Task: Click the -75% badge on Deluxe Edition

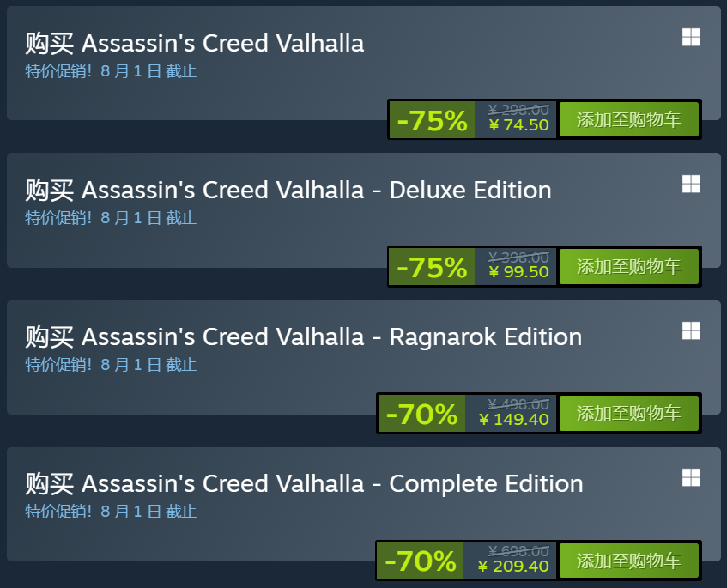Action: tap(432, 267)
